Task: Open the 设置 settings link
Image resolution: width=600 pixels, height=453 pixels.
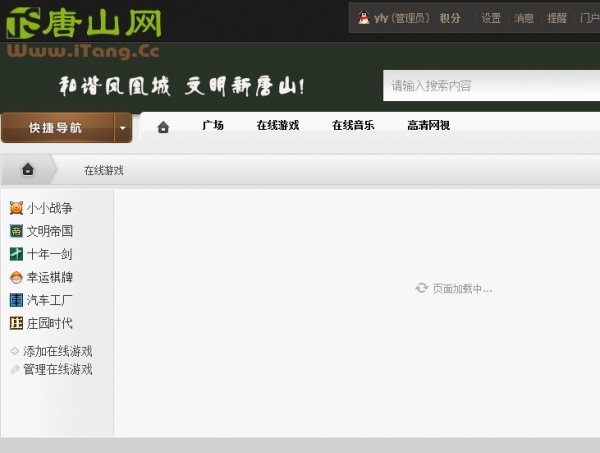Action: pos(491,18)
